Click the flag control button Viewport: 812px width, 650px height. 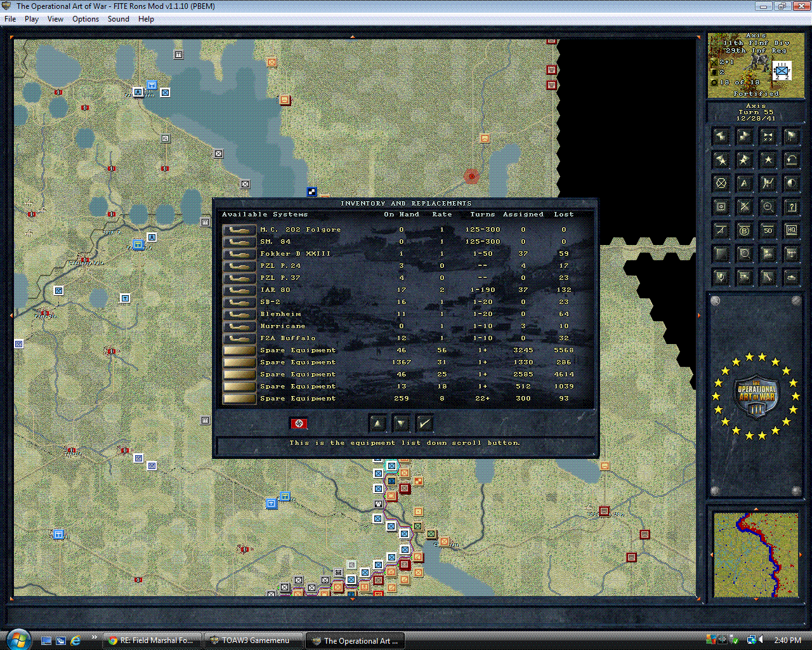pyautogui.click(x=791, y=136)
